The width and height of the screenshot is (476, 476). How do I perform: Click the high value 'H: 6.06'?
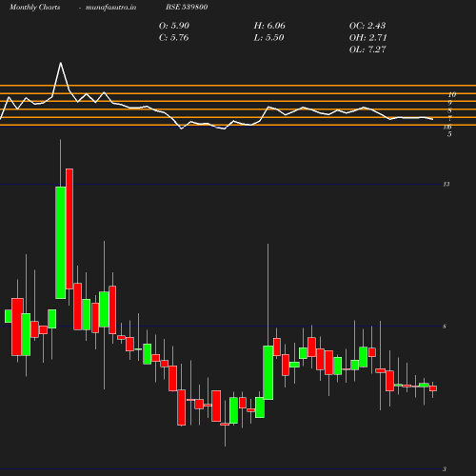pyautogui.click(x=269, y=26)
